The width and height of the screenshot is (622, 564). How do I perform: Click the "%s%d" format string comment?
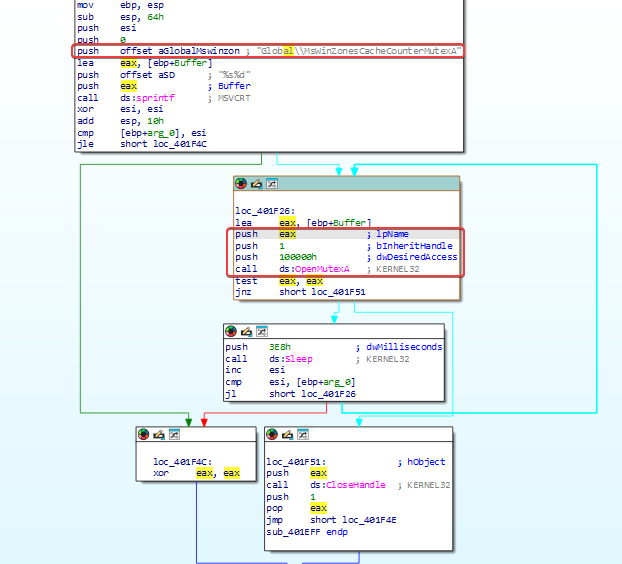pyautogui.click(x=234, y=75)
